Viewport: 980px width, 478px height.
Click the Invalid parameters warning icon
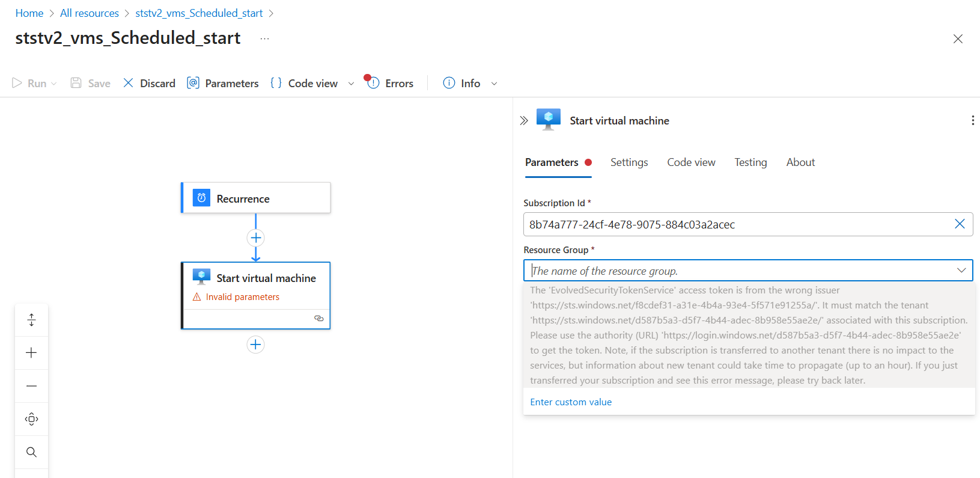[x=196, y=297]
